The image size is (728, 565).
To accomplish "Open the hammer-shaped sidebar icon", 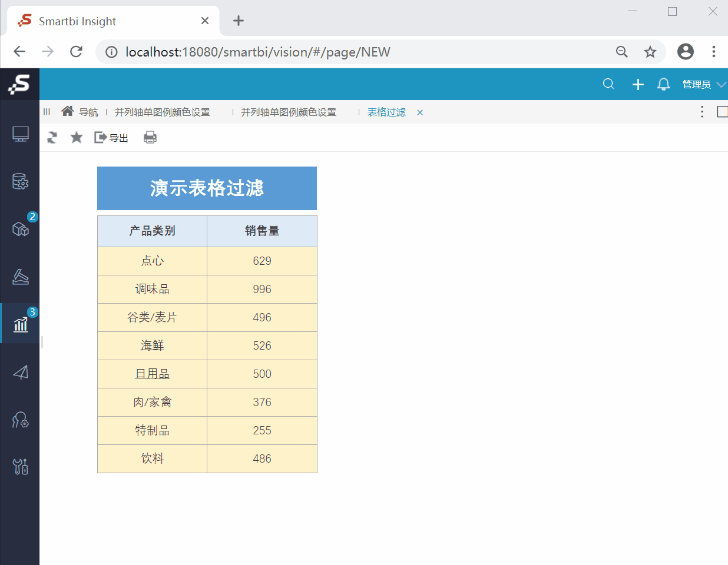I will [x=21, y=277].
